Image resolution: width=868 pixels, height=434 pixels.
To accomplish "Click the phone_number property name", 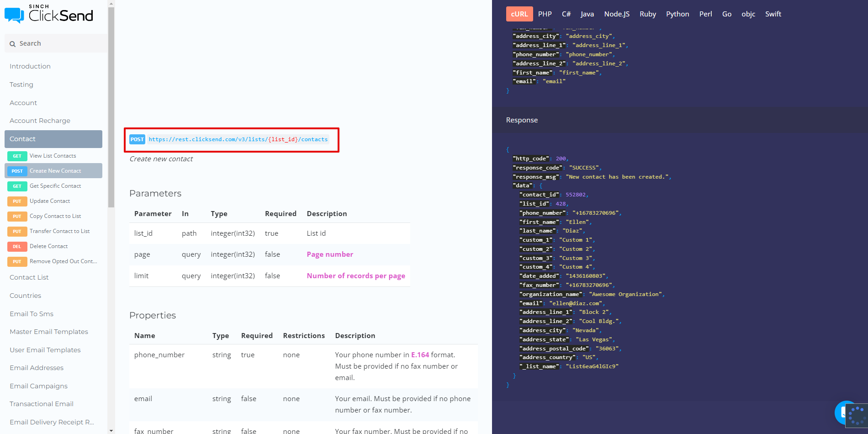I will pos(159,355).
